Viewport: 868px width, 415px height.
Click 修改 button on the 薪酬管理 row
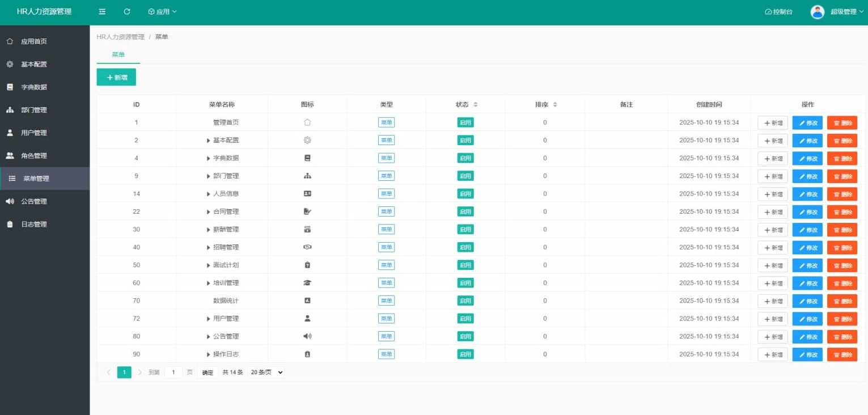click(x=807, y=230)
